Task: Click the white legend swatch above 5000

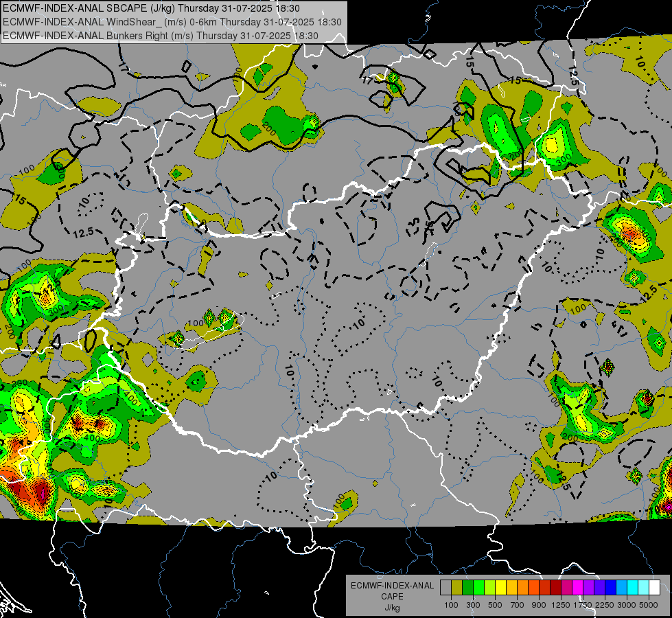Action: [654, 587]
